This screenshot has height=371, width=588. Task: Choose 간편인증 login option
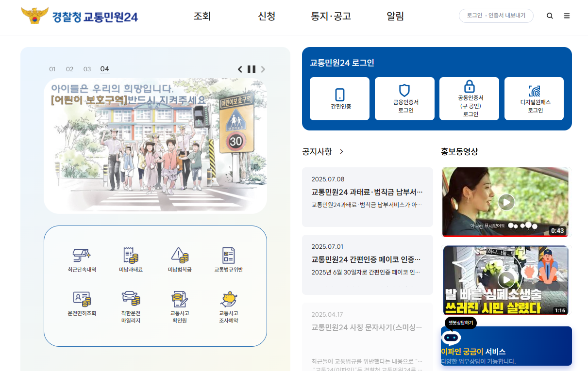pyautogui.click(x=339, y=98)
